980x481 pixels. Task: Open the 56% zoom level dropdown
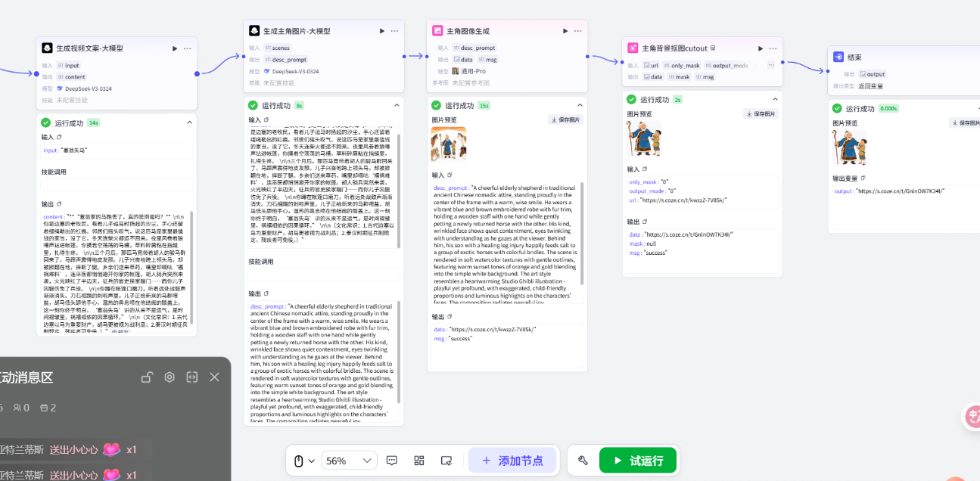click(349, 460)
